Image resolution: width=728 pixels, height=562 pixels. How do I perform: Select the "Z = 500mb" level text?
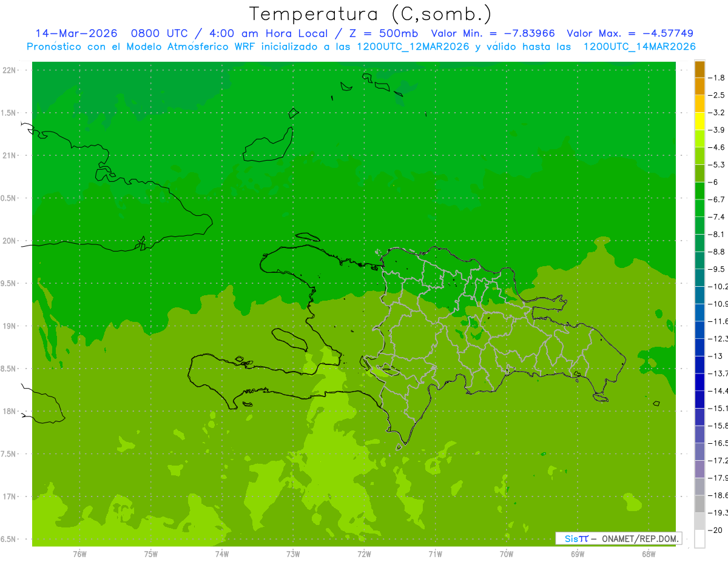(x=383, y=33)
